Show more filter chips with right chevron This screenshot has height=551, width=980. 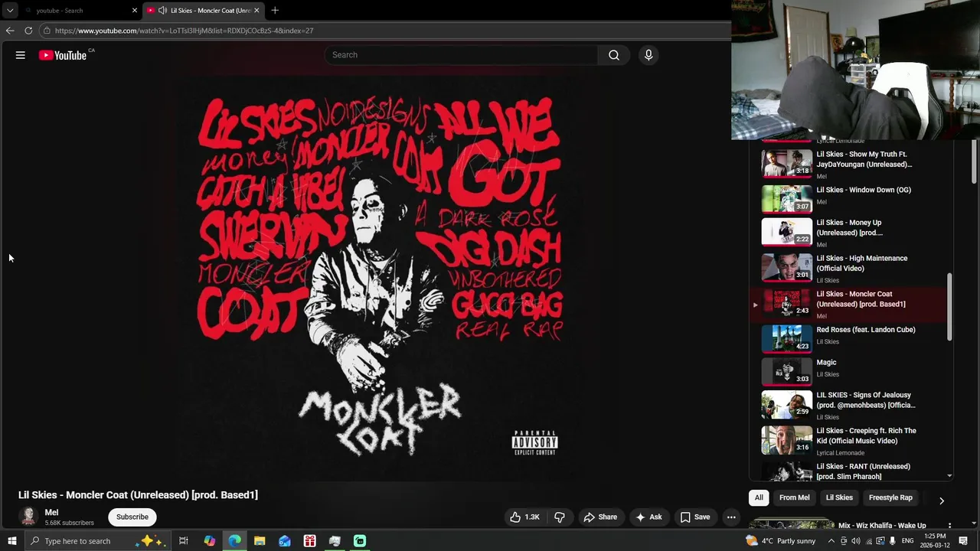[942, 500]
